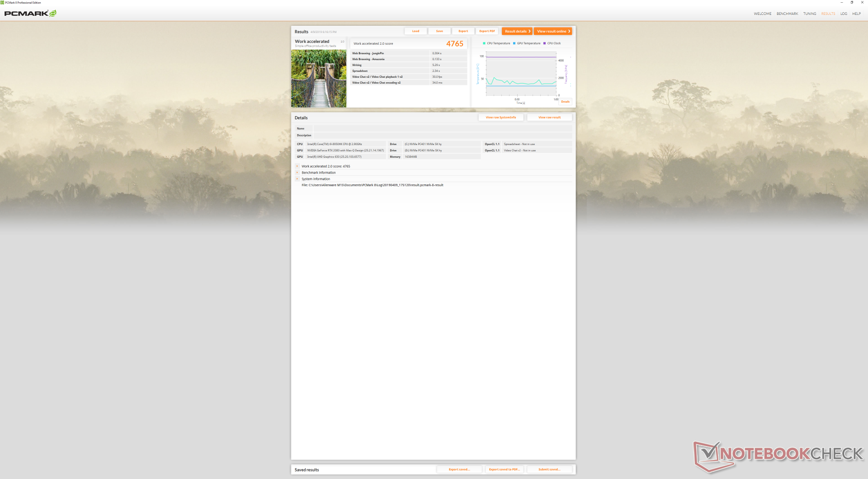Click View raw SystemInfo
Image resolution: width=868 pixels, height=479 pixels.
tap(501, 117)
